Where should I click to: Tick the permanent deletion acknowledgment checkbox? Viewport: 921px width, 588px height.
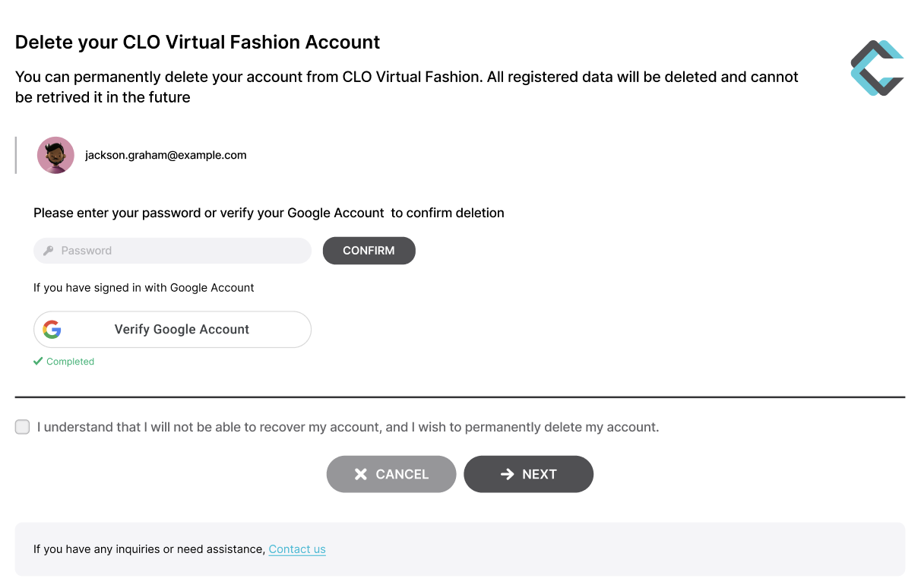coord(23,427)
